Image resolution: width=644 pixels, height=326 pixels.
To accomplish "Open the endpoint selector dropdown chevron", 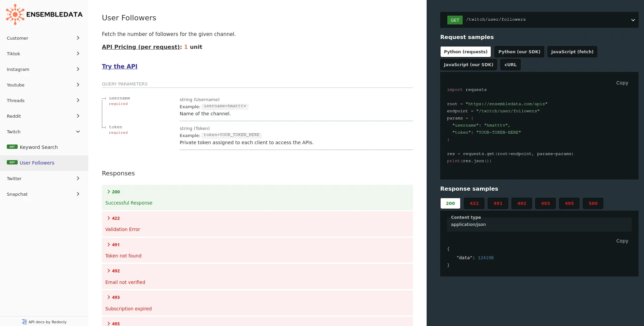I will (x=633, y=20).
